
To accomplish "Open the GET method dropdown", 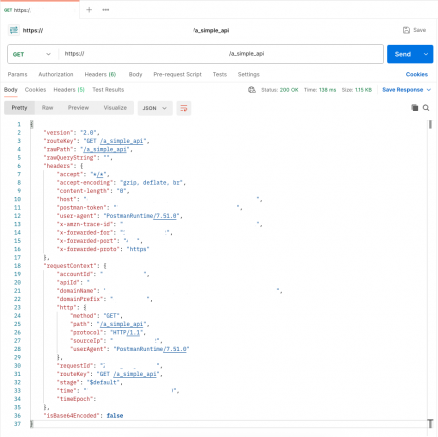I will pyautogui.click(x=32, y=54).
